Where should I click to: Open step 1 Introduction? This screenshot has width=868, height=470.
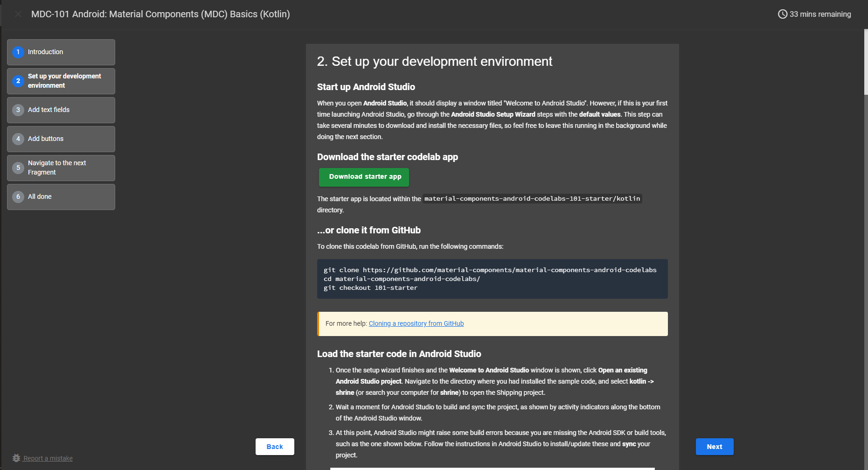(61, 52)
